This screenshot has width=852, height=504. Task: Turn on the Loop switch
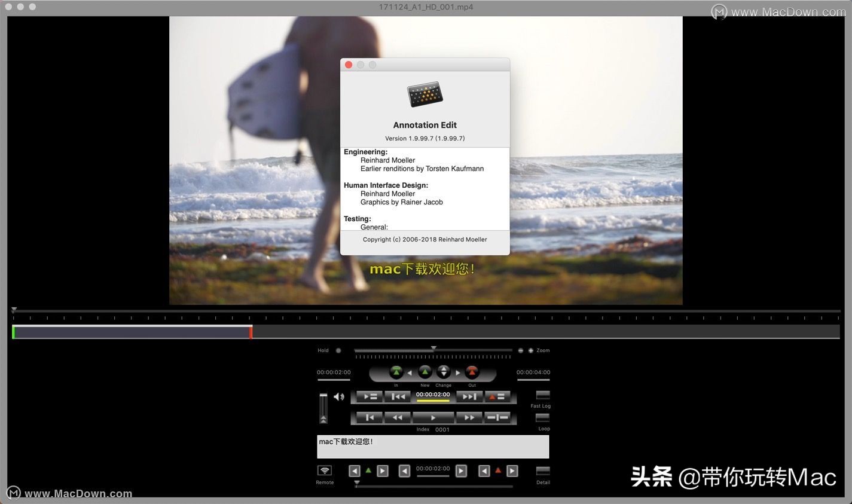click(x=542, y=417)
